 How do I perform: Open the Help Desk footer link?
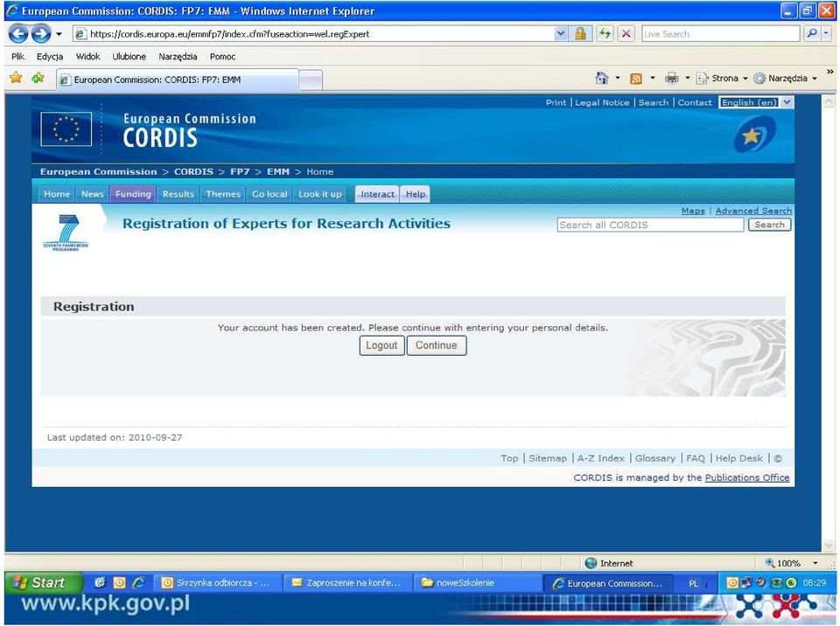738,458
